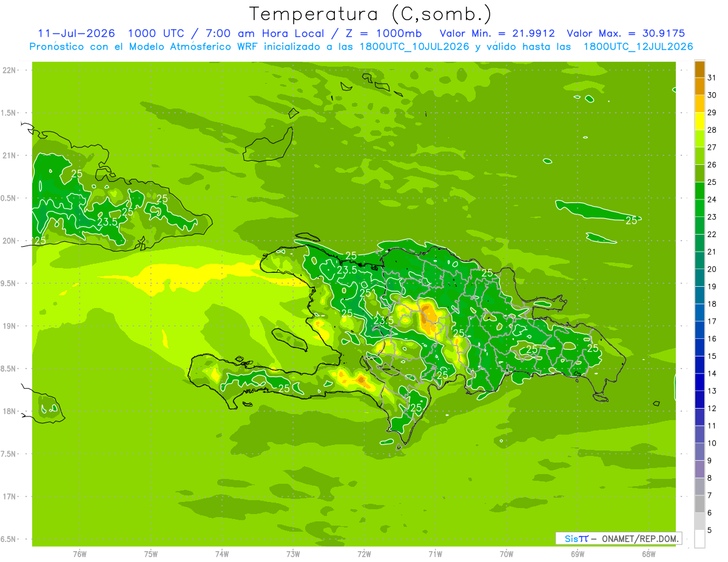Click the "74W" longitude axis label
The width and height of the screenshot is (728, 562).
click(221, 554)
